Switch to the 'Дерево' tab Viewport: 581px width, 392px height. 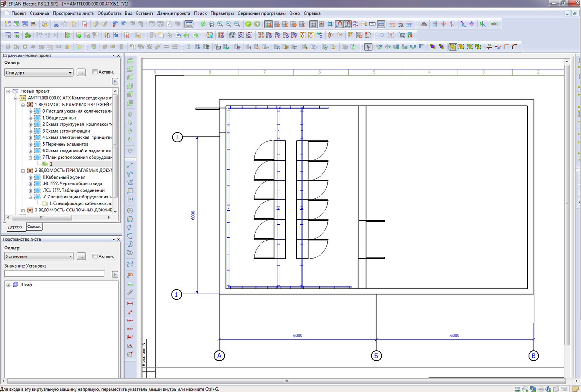[15, 226]
